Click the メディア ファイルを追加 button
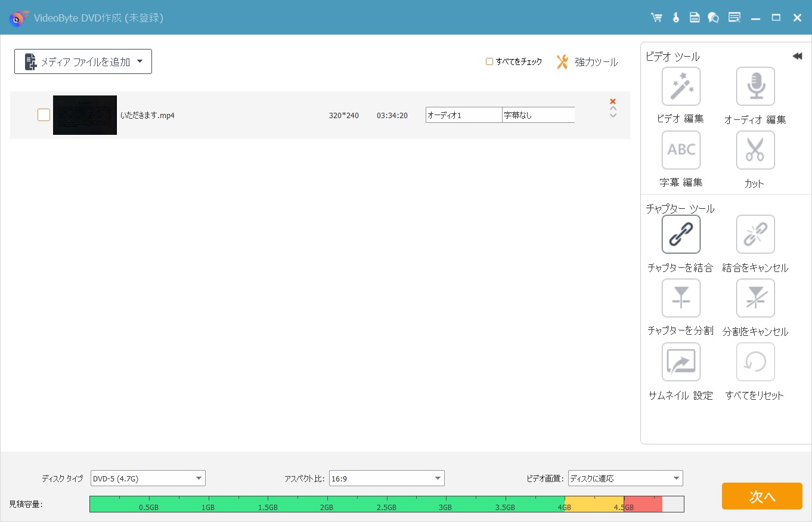This screenshot has height=522, width=812. click(x=83, y=61)
